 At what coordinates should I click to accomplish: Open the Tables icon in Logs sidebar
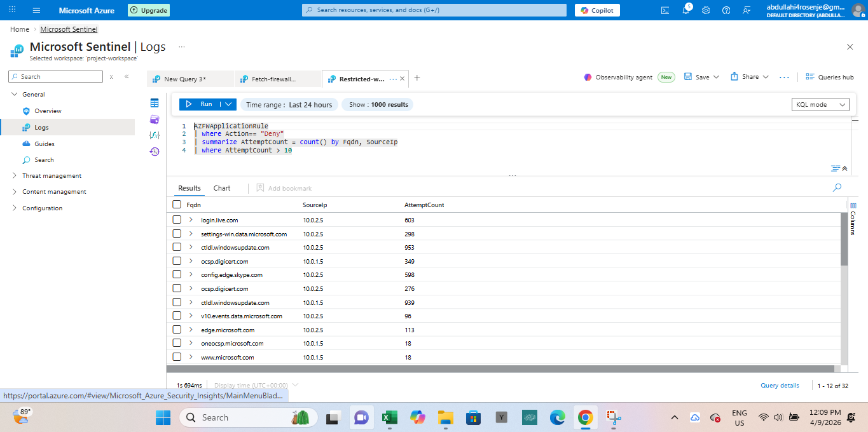pyautogui.click(x=155, y=103)
